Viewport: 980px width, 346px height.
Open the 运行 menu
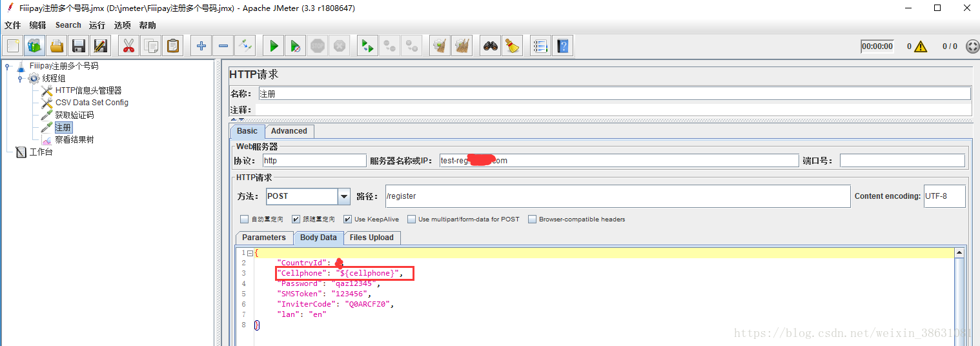[x=97, y=25]
